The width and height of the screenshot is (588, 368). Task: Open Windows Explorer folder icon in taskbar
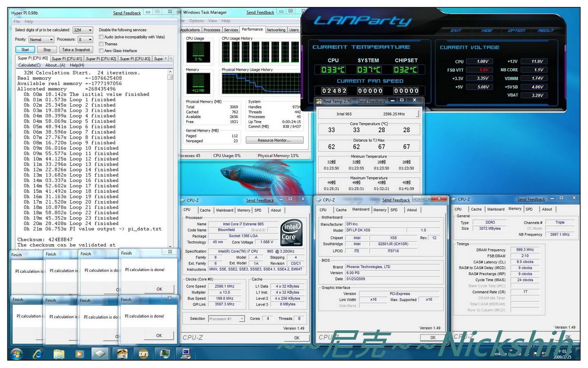pos(59,354)
